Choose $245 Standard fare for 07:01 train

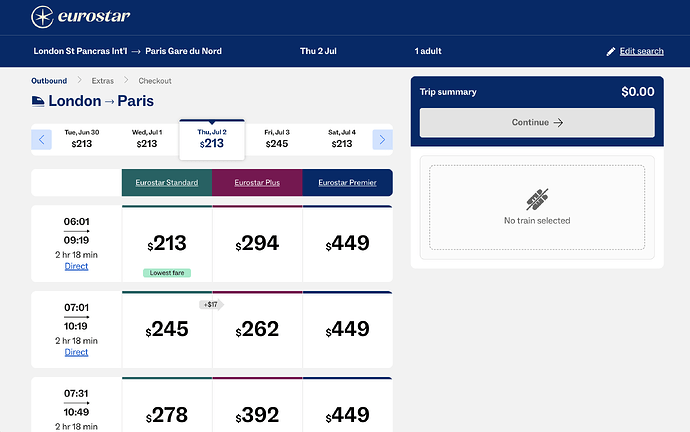pyautogui.click(x=167, y=329)
